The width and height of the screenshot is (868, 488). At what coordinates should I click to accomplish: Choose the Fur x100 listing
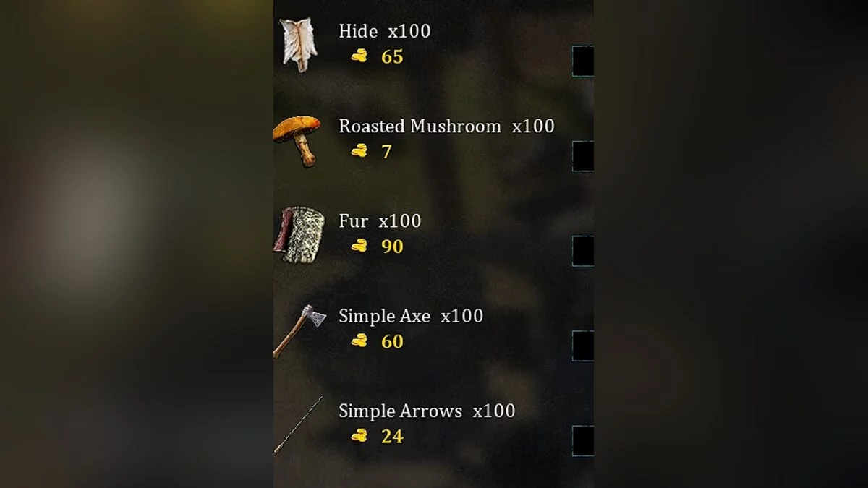tap(380, 221)
